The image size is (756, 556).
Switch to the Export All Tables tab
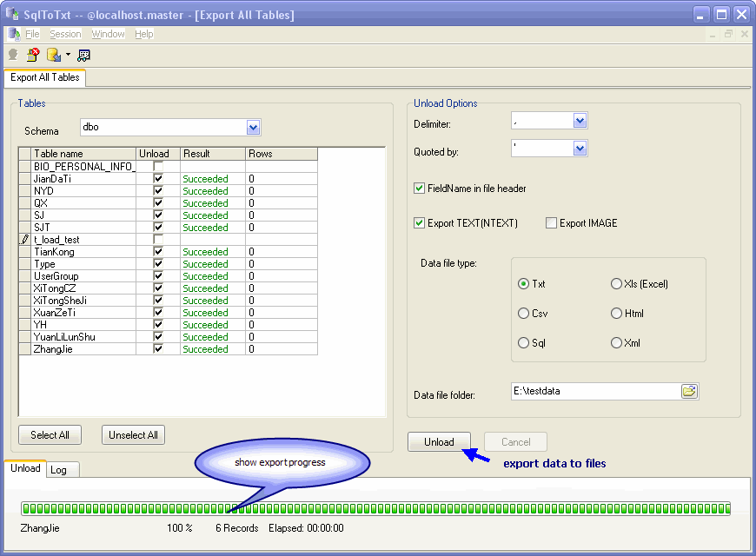click(x=45, y=77)
